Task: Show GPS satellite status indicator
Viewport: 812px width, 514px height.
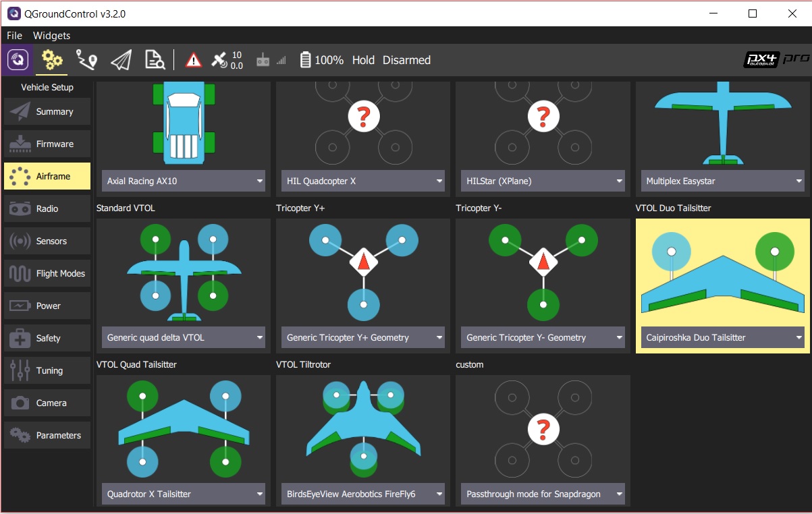Action: pos(226,60)
